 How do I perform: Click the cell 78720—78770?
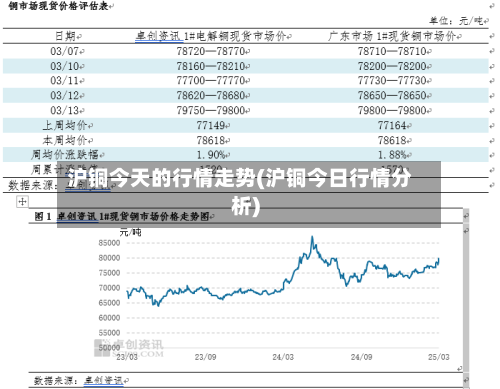point(211,51)
